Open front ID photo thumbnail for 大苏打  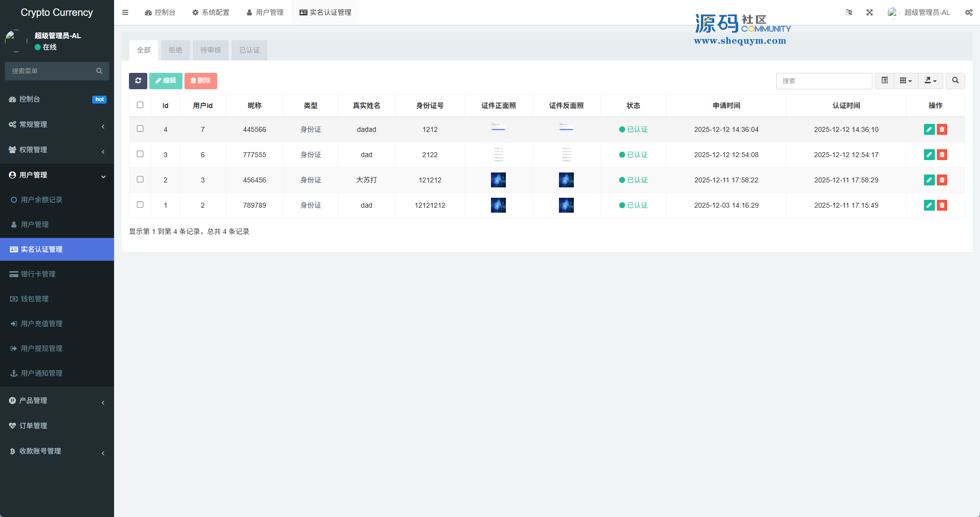pyautogui.click(x=498, y=180)
